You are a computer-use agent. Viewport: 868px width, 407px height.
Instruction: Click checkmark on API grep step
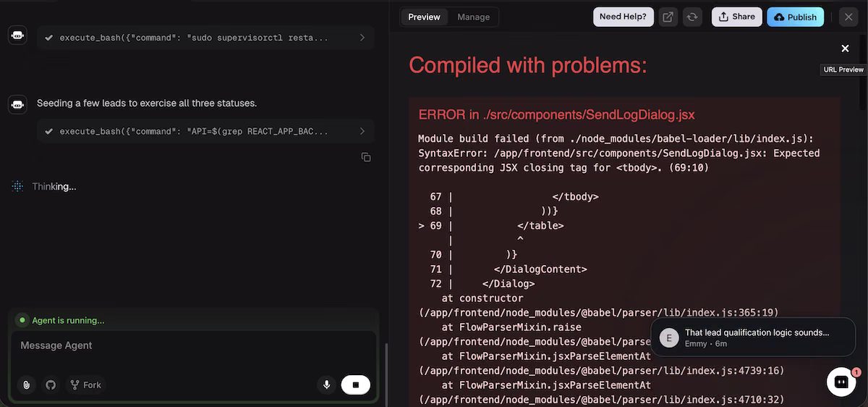coord(48,131)
